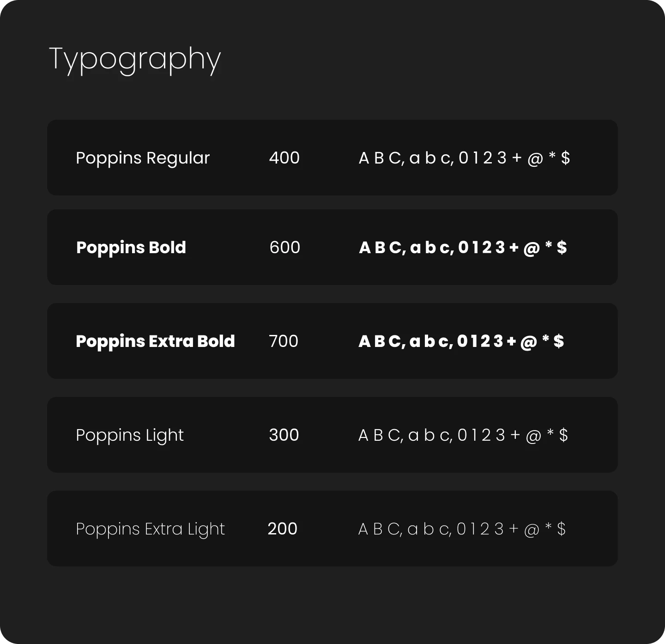The width and height of the screenshot is (665, 644).
Task: Click the Poppins Light sample glyphs
Action: (463, 435)
